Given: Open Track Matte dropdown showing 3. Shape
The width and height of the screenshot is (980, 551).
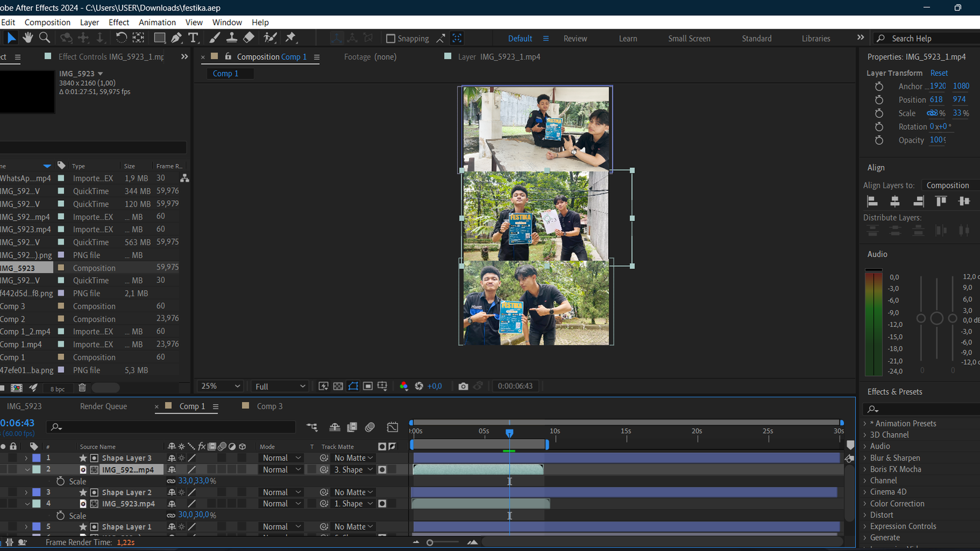Looking at the screenshot, I should coord(353,470).
